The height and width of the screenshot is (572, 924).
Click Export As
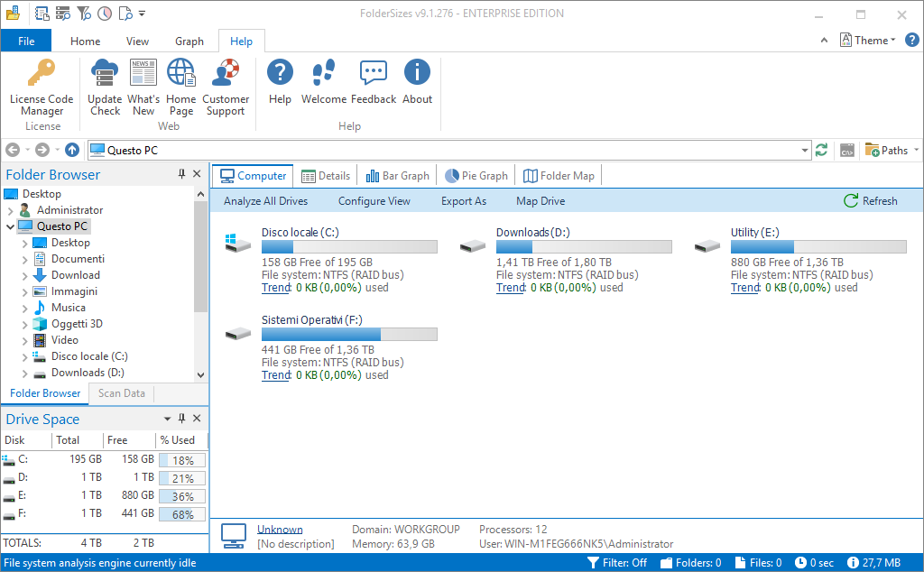tap(464, 201)
